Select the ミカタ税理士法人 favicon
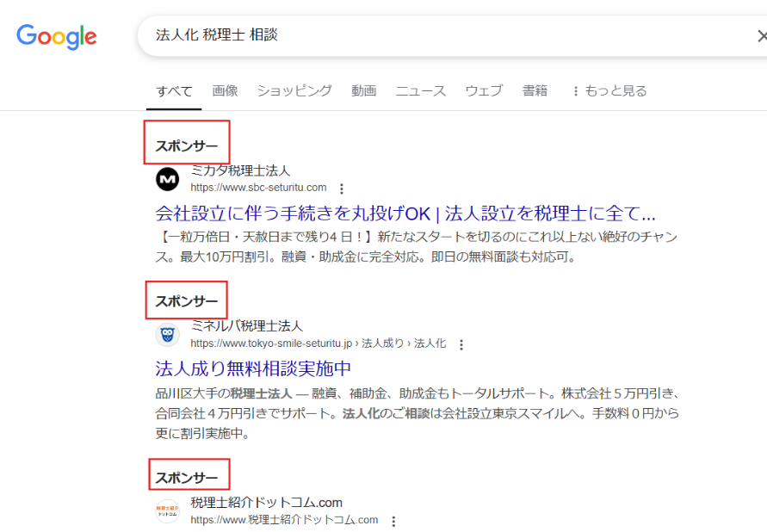 point(167,178)
